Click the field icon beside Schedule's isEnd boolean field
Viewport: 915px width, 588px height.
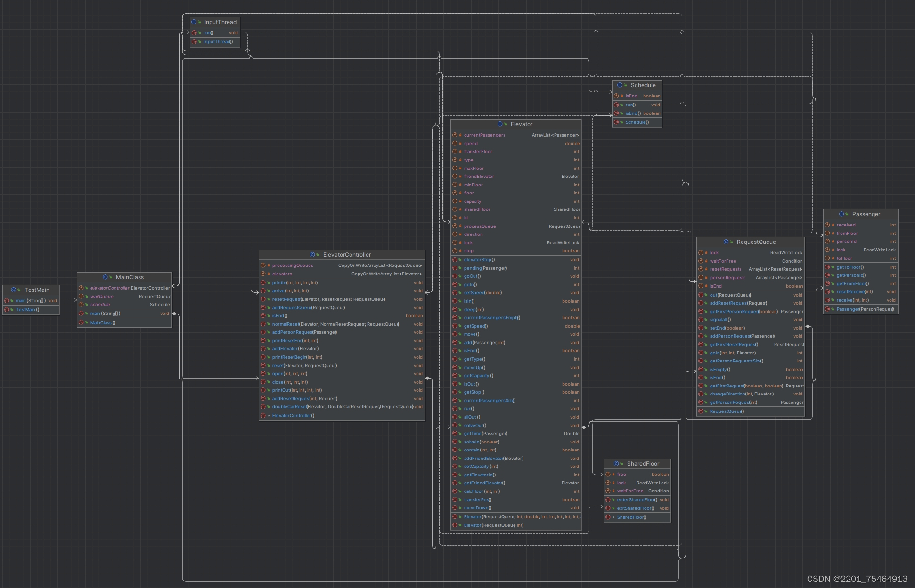point(616,96)
